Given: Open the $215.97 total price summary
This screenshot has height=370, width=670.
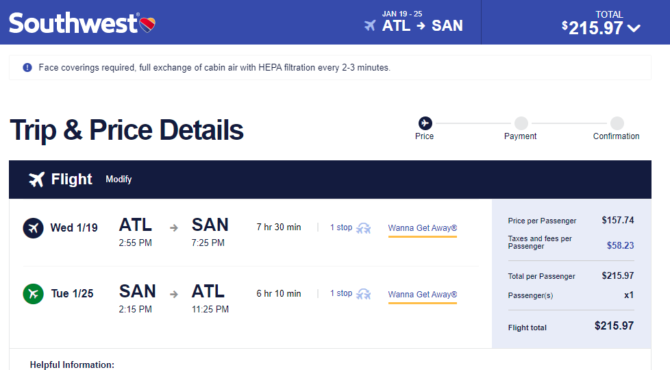Looking at the screenshot, I should [x=592, y=28].
